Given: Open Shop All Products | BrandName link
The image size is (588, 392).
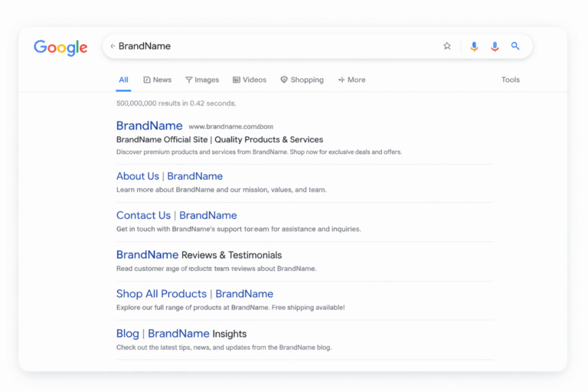Looking at the screenshot, I should (194, 294).
